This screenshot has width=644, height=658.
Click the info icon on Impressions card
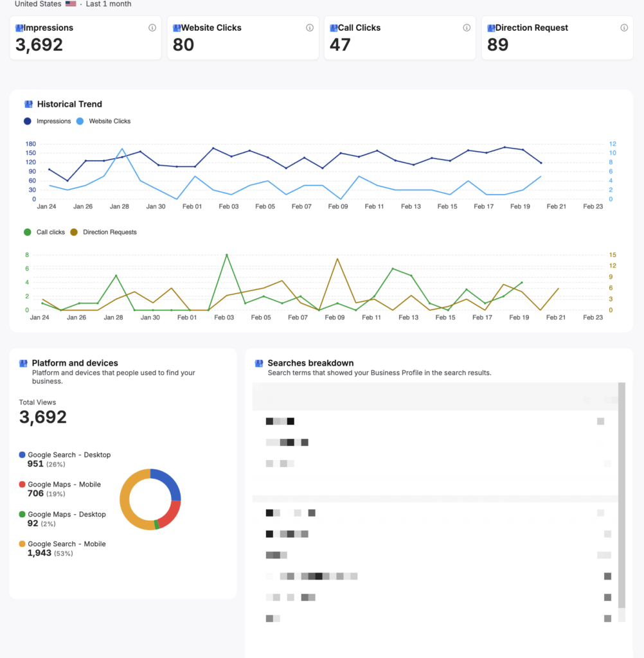click(152, 28)
